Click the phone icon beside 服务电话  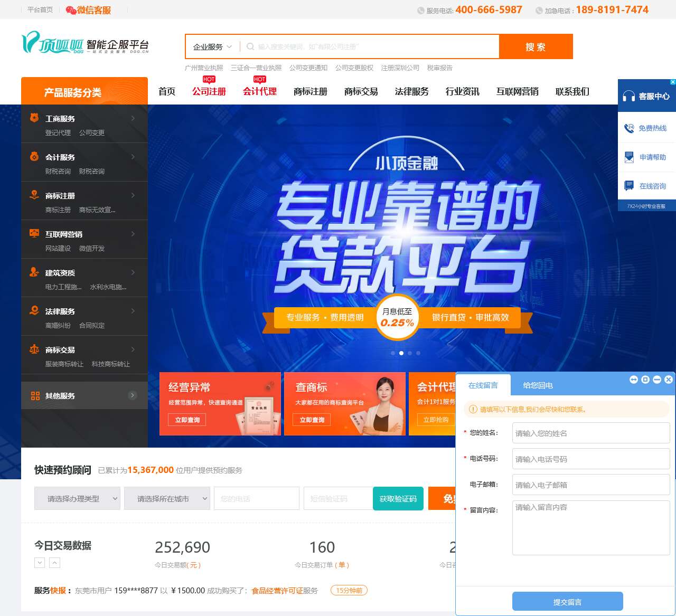[x=421, y=11]
